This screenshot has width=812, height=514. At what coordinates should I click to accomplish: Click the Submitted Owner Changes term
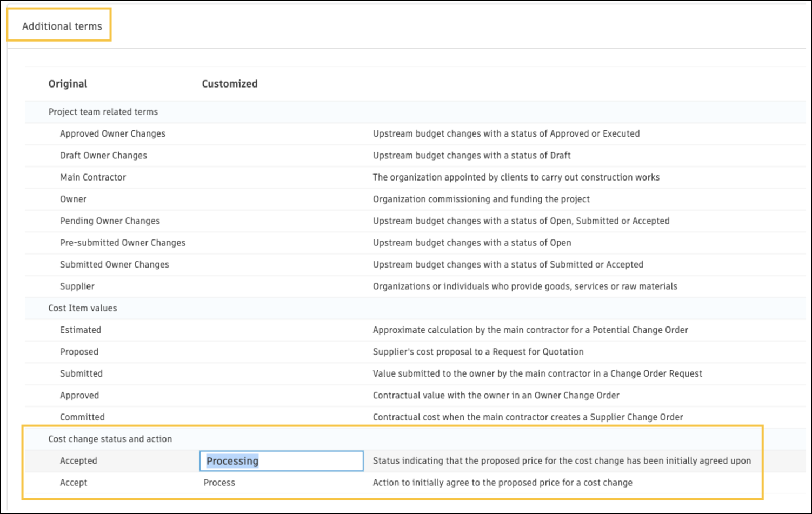[x=114, y=264]
